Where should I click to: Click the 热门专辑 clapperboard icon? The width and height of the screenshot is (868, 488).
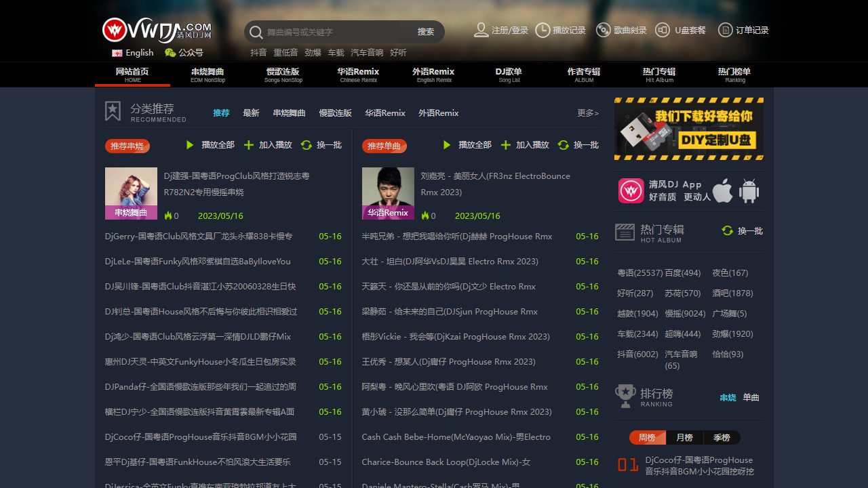click(x=625, y=232)
